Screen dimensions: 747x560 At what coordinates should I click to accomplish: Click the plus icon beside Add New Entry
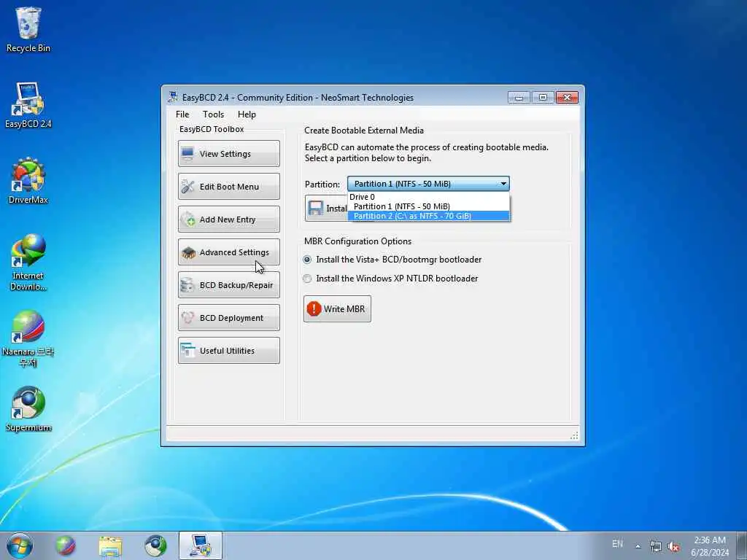[x=188, y=219]
